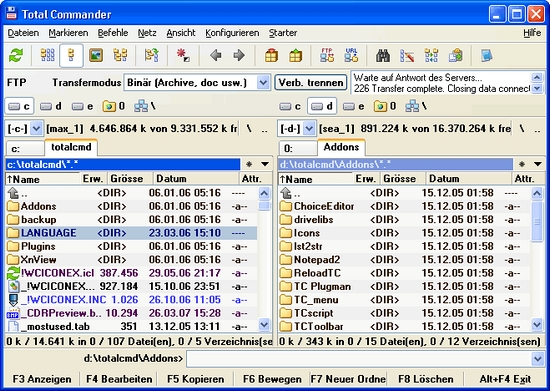Image resolution: width=550 pixels, height=391 pixels.
Task: Click the unpack files box icon
Action: tap(295, 55)
